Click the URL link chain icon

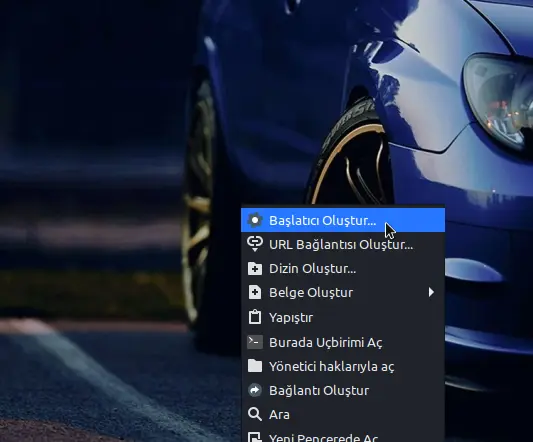(x=255, y=244)
